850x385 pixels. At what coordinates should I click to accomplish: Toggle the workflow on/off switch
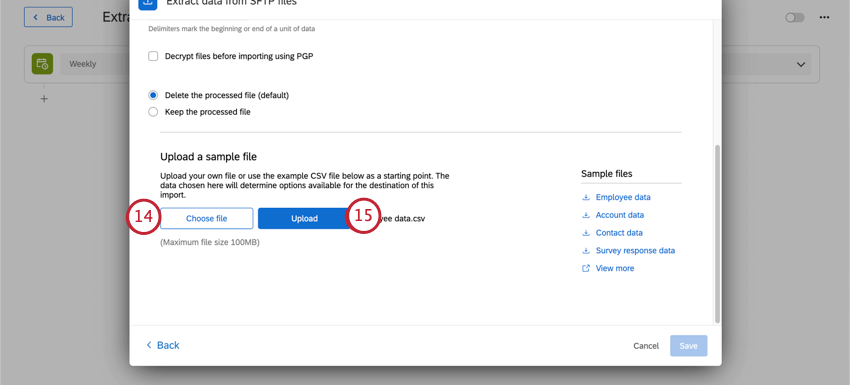click(x=795, y=18)
